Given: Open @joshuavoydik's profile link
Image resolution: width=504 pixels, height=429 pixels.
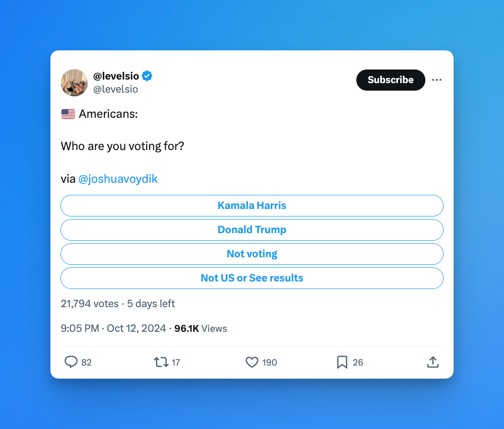Looking at the screenshot, I should [x=118, y=179].
